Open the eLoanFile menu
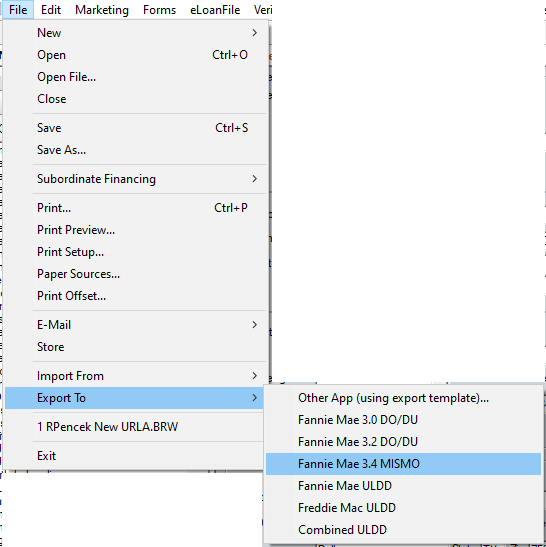The image size is (546, 547). (215, 10)
